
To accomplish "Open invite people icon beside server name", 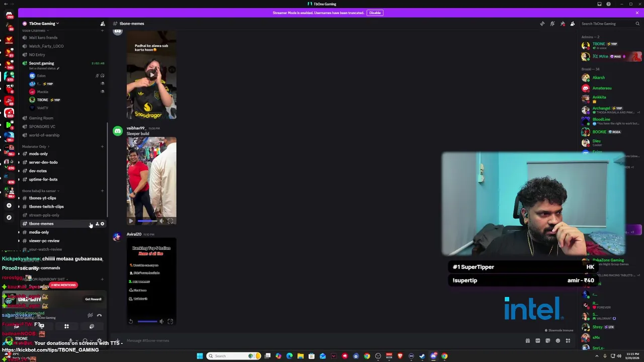I will [103, 24].
